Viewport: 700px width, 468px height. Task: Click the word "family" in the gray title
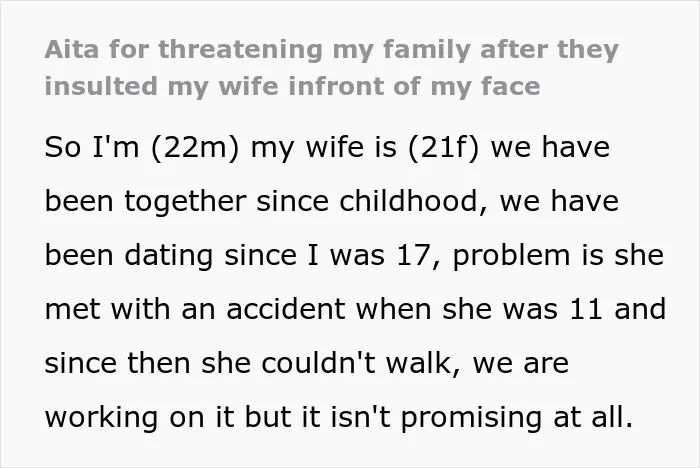(426, 50)
